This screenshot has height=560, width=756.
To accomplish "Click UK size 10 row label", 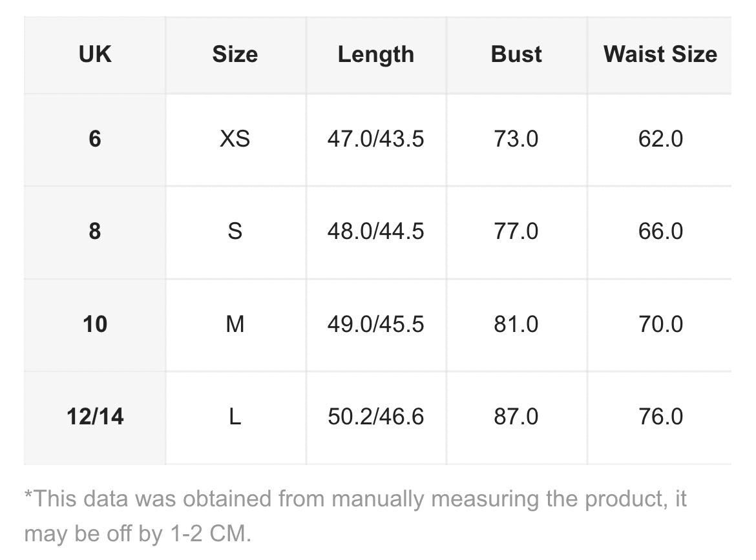I will tap(95, 324).
